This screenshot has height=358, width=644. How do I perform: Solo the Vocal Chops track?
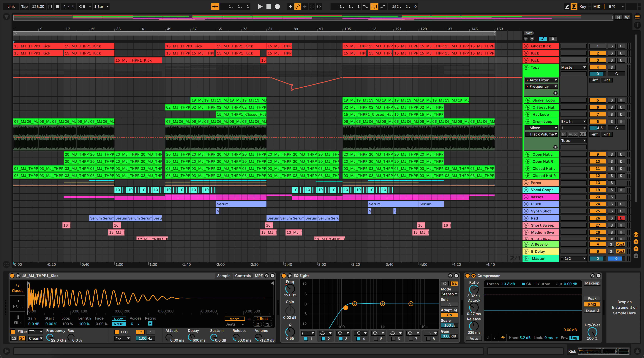pyautogui.click(x=612, y=190)
